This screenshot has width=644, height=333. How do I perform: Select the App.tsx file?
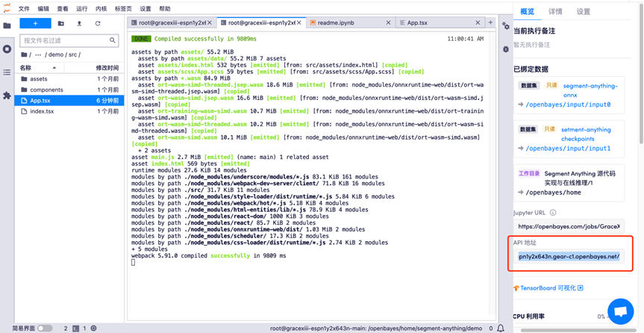(x=69, y=100)
